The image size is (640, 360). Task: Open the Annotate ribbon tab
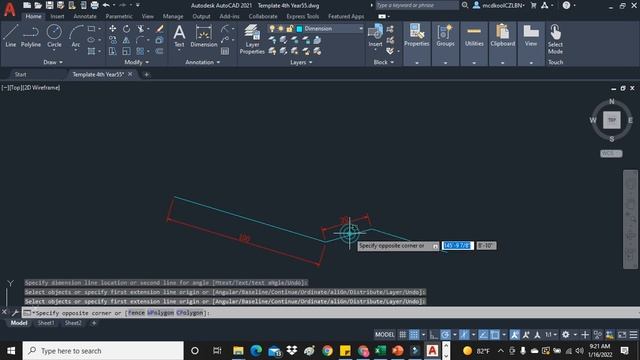coord(85,16)
